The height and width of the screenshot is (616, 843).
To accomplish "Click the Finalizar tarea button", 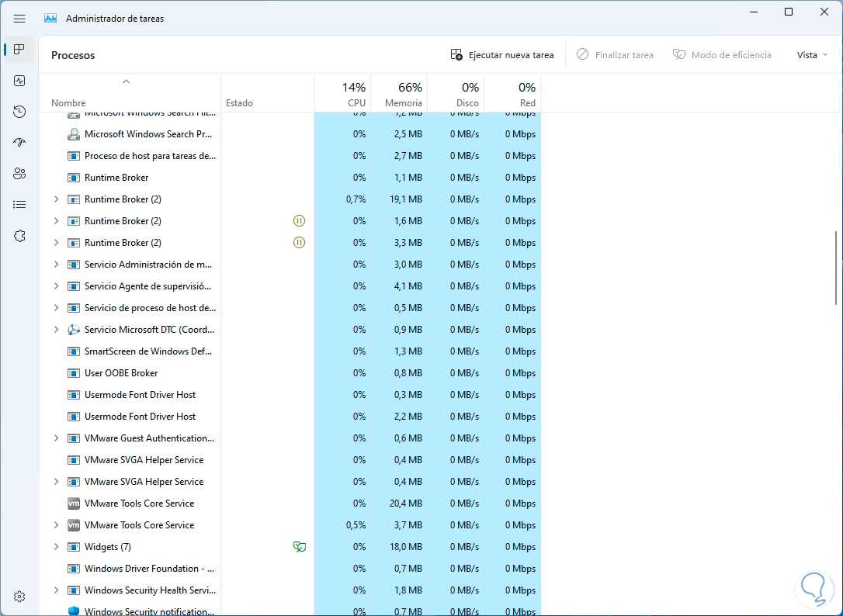I will point(615,55).
